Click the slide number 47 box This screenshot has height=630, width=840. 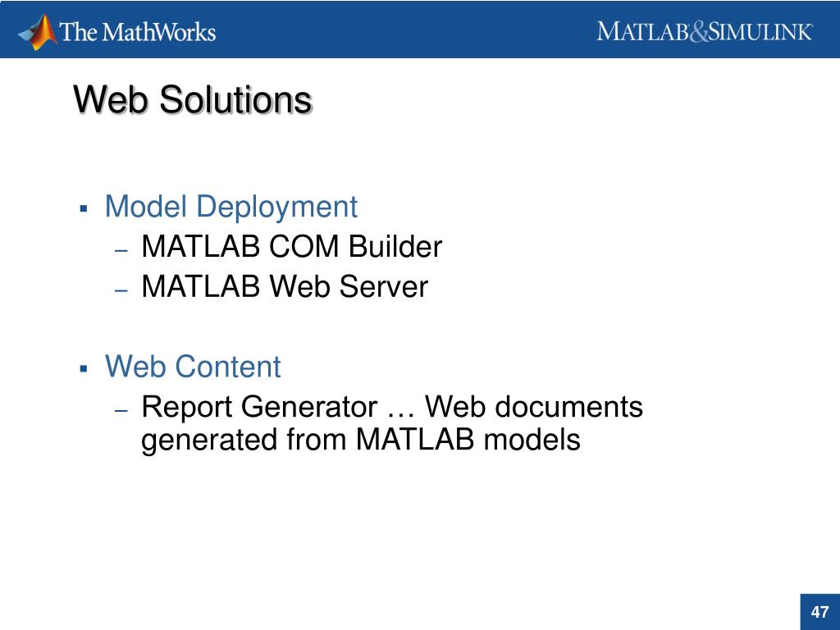click(819, 612)
